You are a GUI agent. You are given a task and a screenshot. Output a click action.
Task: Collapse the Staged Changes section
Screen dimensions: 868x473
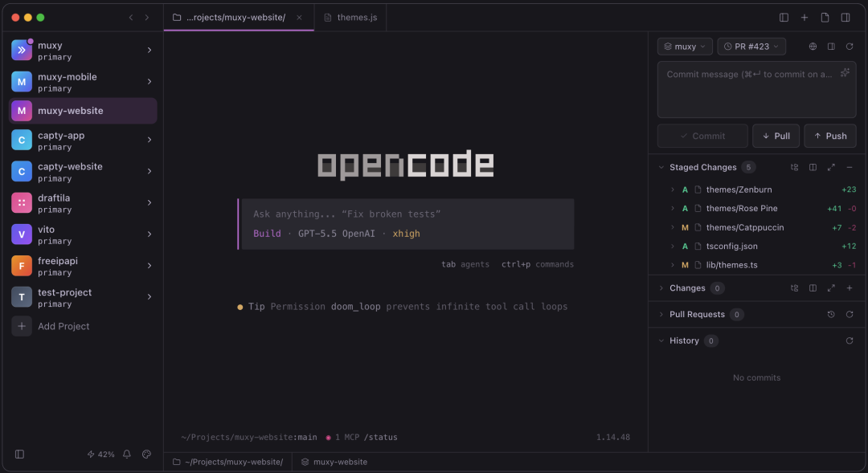[661, 167]
